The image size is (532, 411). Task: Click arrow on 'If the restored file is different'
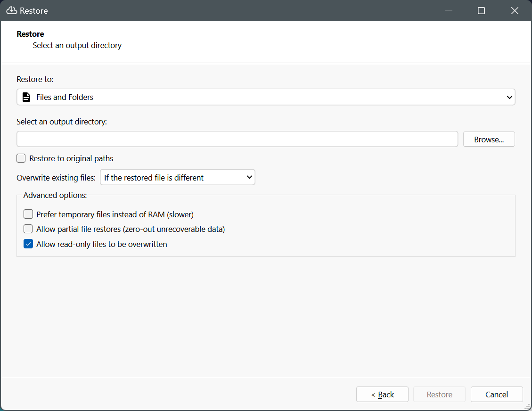point(249,178)
